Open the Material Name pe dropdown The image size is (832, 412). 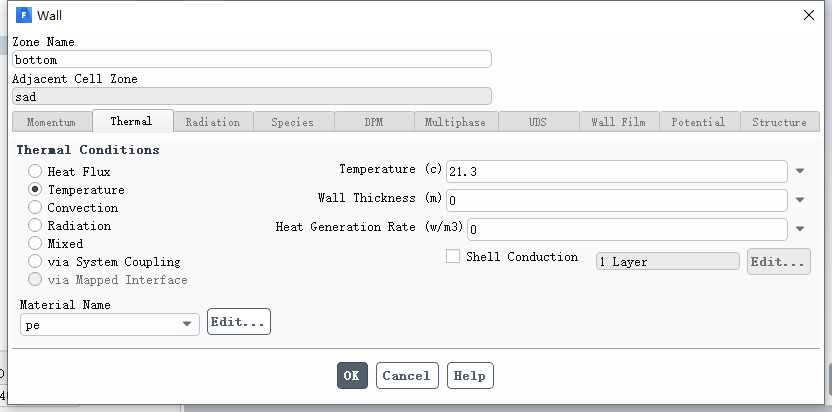tap(187, 325)
